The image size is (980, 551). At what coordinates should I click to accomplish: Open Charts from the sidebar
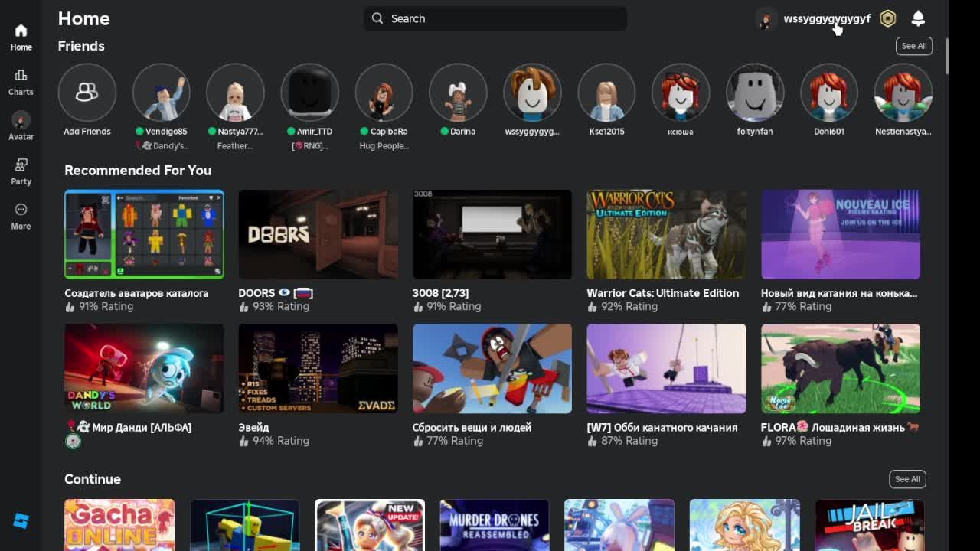pyautogui.click(x=21, y=75)
